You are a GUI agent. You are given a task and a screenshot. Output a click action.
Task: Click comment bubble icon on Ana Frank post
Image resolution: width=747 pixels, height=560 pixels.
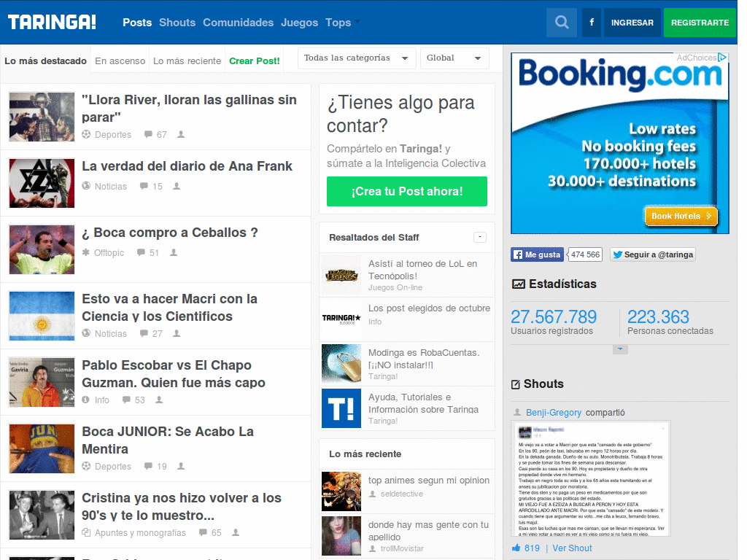tap(144, 186)
